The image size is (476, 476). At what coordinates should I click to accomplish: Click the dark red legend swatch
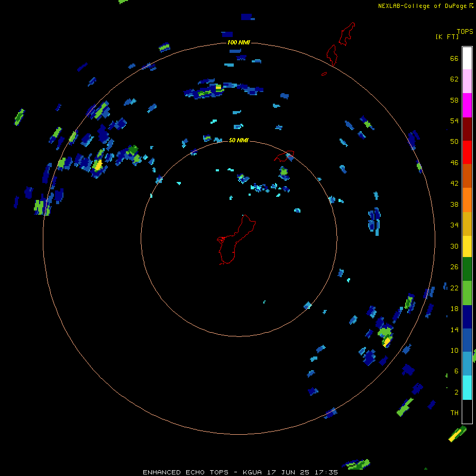[x=467, y=129]
